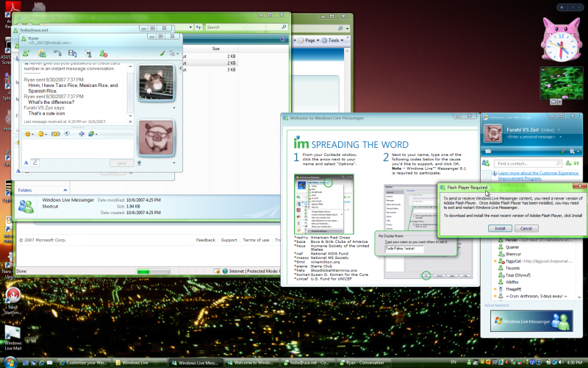
Task: Switch to Welcome to Windows taskbar button
Action: click(x=251, y=363)
